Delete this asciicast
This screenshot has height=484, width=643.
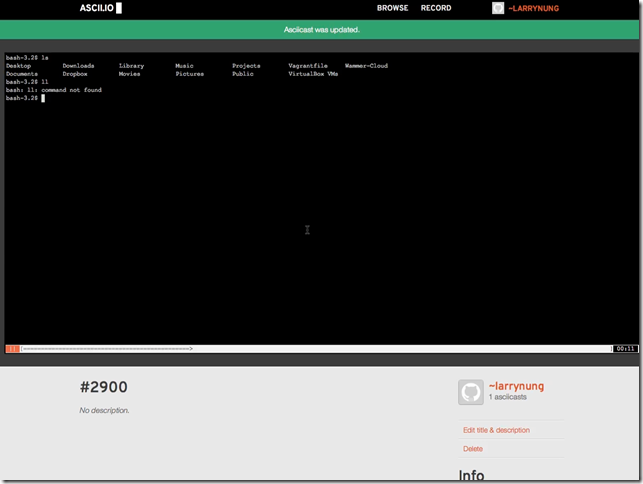(473, 449)
